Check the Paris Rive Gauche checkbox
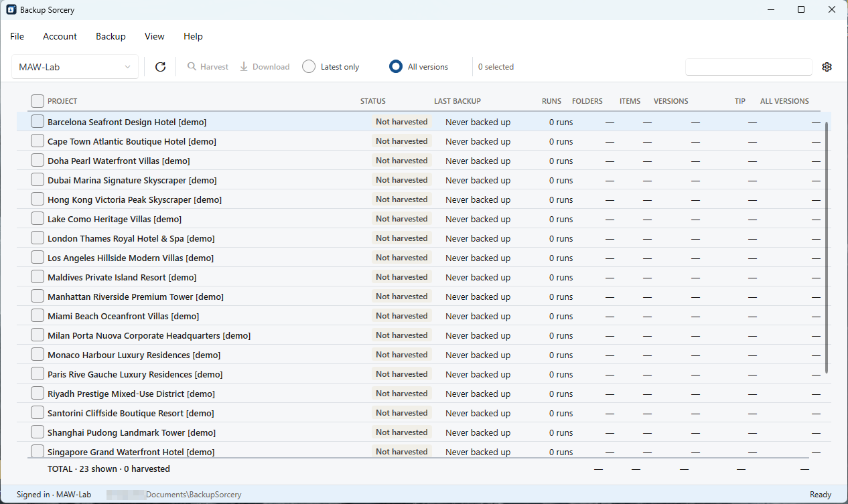 click(x=38, y=374)
